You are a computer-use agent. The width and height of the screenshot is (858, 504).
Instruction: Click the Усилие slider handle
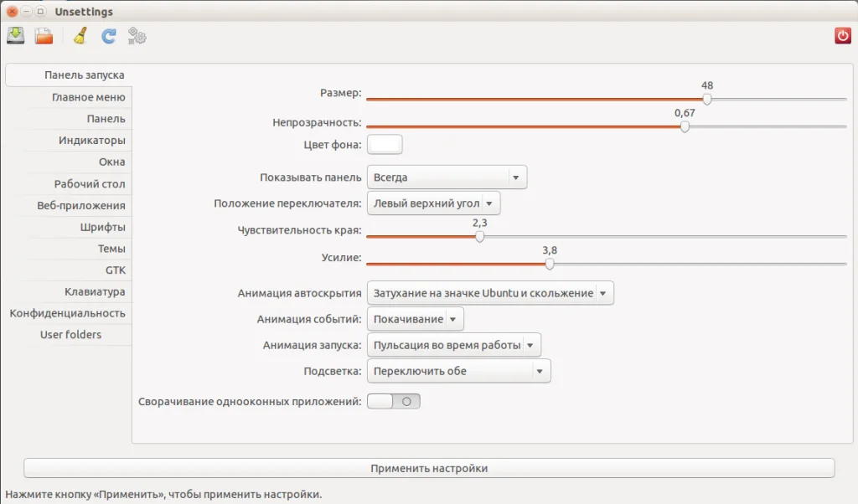point(550,264)
